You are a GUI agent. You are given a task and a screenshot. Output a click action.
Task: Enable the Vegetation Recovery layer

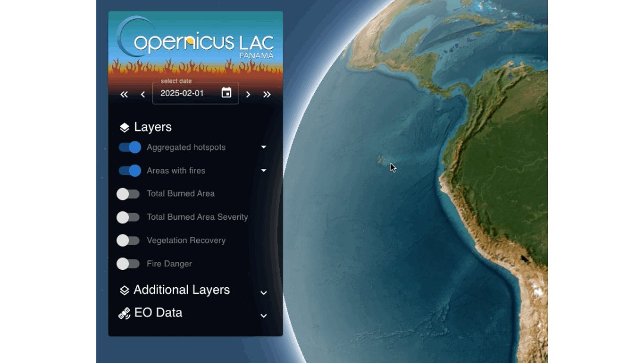pyautogui.click(x=128, y=241)
